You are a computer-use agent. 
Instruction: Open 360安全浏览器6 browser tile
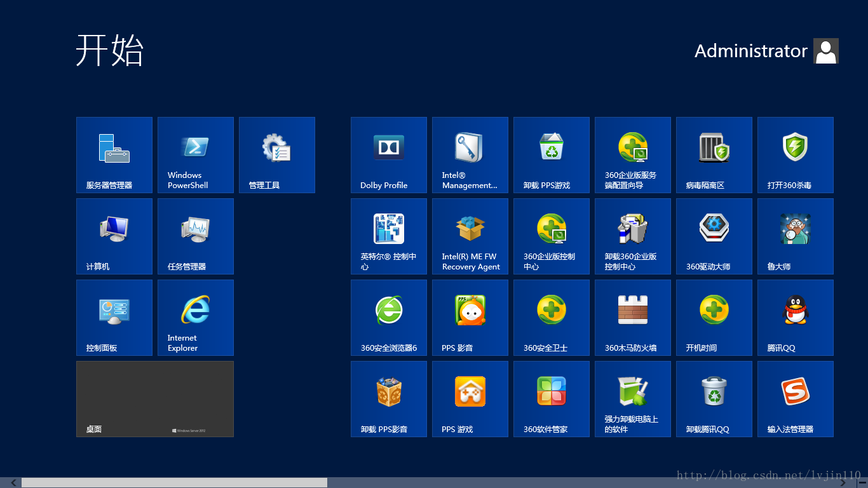click(x=389, y=318)
